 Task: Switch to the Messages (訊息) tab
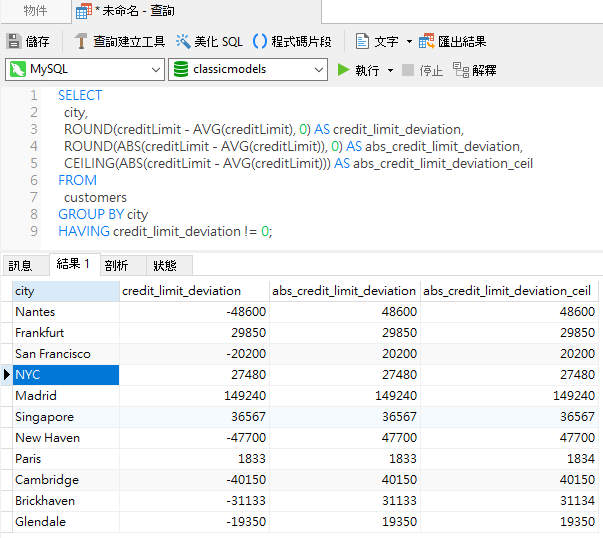pyautogui.click(x=21, y=266)
